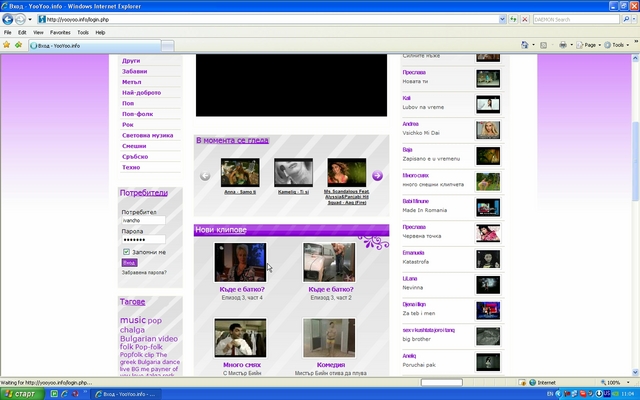Screen dimensions: 640x400
Task: Click the Internet Explorer quick launch icon
Action: pos(64,394)
